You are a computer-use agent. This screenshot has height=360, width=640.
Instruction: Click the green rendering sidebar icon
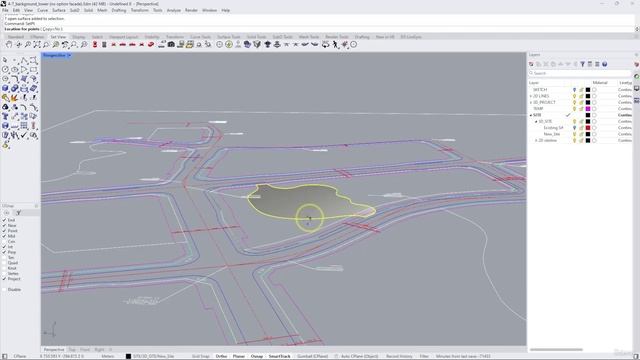637,76
